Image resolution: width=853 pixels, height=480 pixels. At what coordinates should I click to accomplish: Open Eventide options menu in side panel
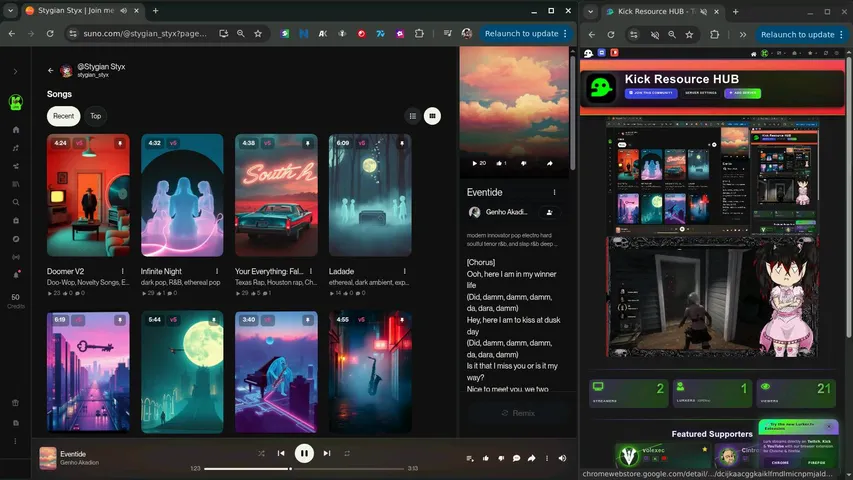click(x=554, y=192)
